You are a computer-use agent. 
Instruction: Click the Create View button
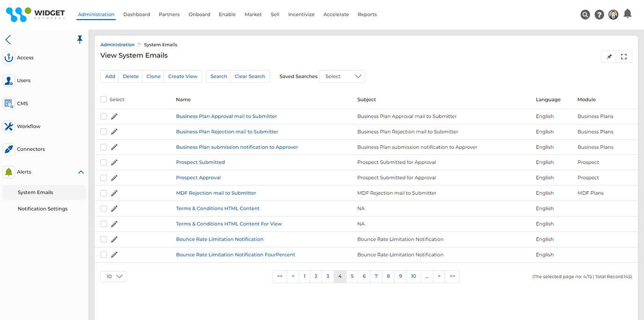point(183,76)
